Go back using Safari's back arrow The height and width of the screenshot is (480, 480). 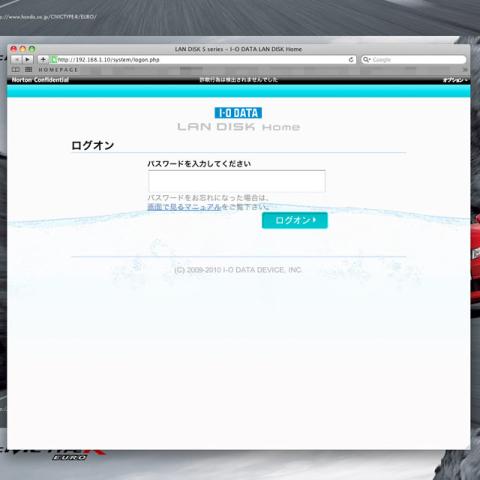click(x=17, y=59)
